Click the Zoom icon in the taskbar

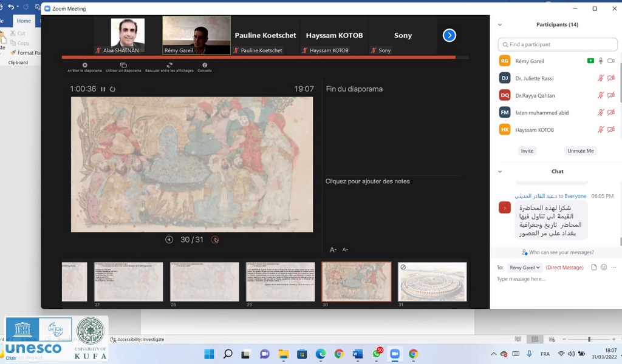[394, 354]
